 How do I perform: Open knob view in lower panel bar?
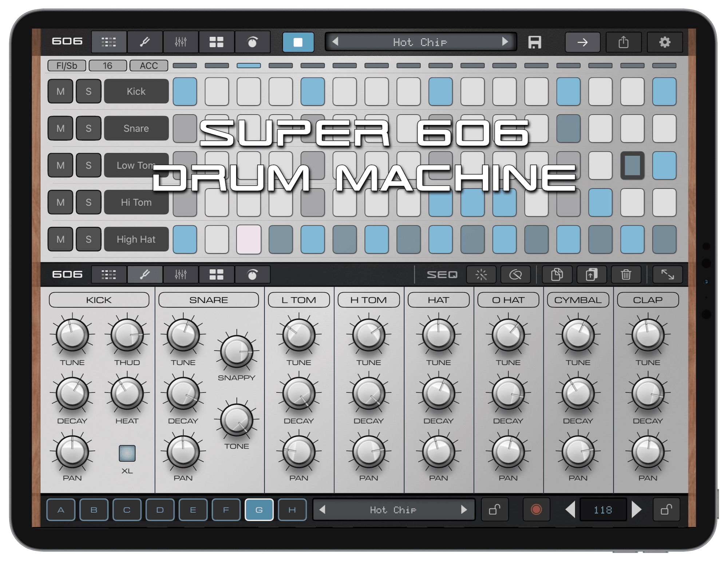pyautogui.click(x=252, y=275)
